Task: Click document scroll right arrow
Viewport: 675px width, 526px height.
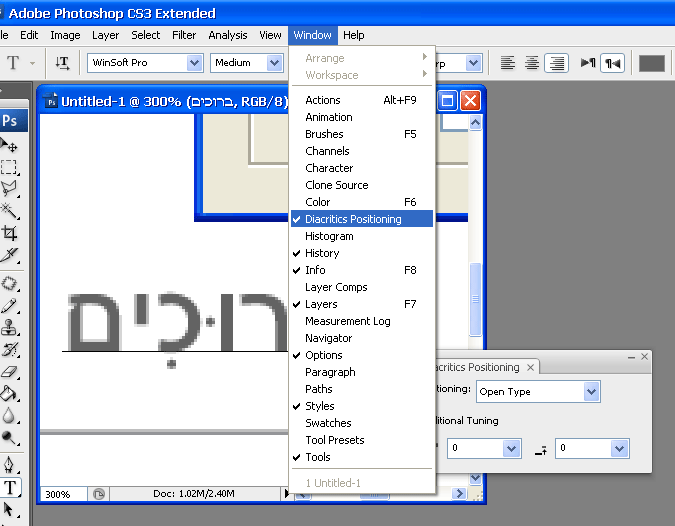Action: (459, 493)
